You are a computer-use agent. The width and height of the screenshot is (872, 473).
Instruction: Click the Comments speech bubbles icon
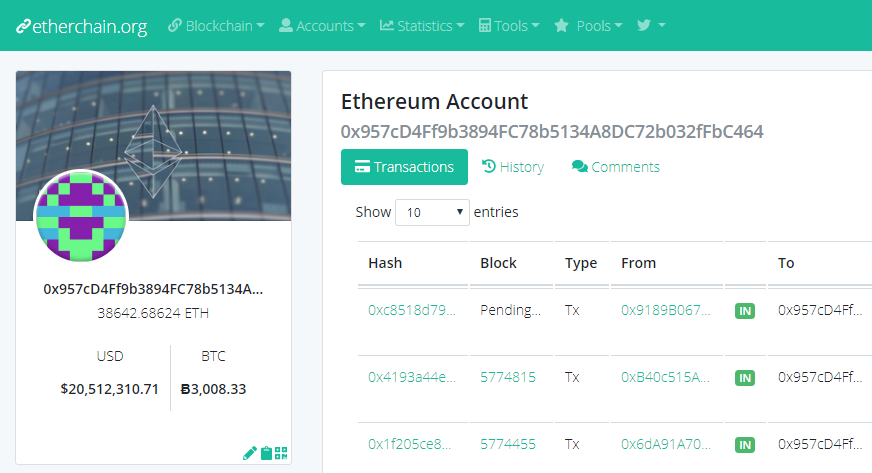580,166
